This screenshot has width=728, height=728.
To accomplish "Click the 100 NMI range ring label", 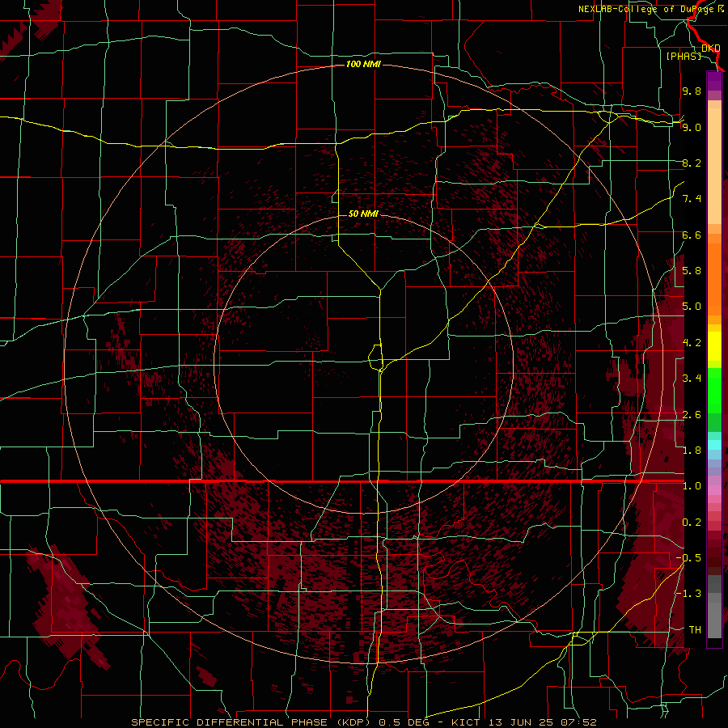I will 363,64.
